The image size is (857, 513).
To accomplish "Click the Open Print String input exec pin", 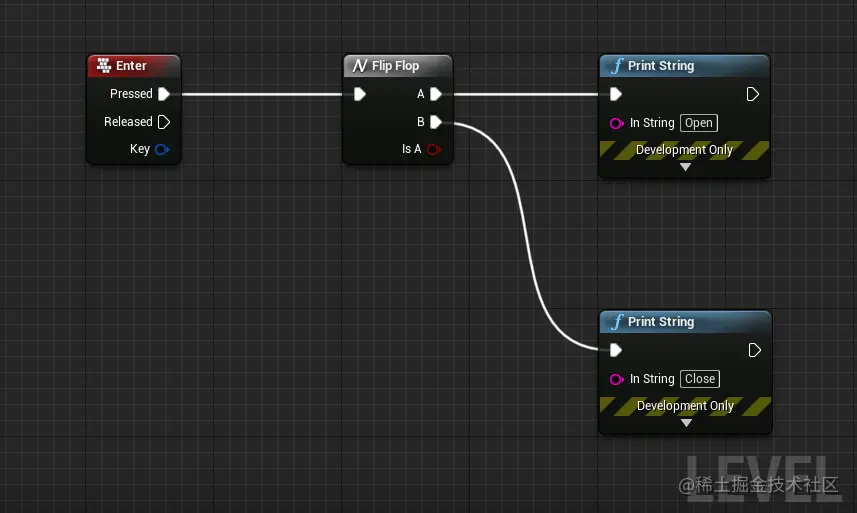I will 615,94.
